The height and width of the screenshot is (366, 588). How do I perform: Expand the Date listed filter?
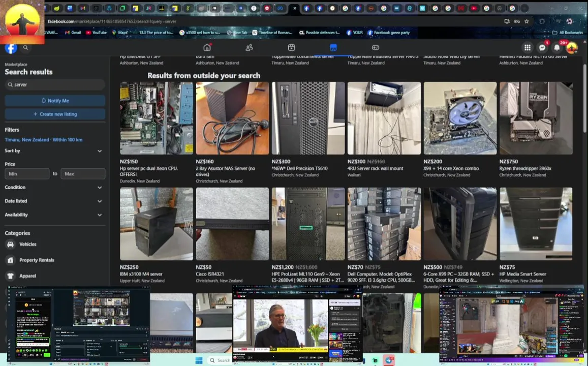click(x=54, y=201)
